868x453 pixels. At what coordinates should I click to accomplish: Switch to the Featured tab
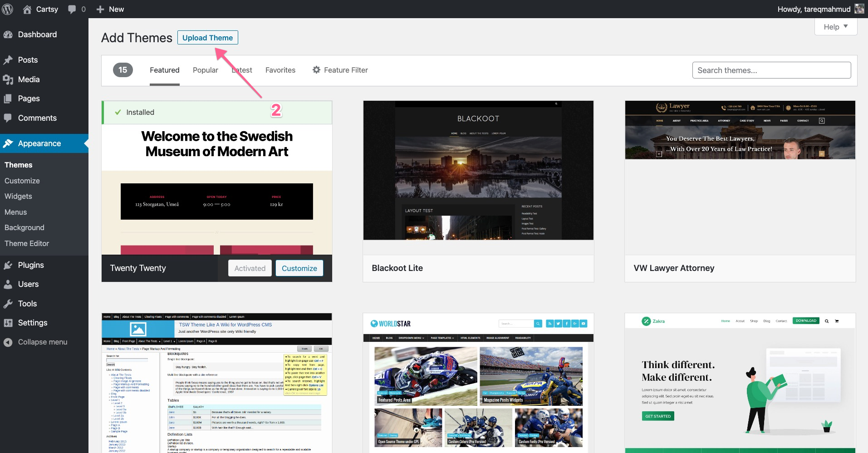(x=165, y=70)
